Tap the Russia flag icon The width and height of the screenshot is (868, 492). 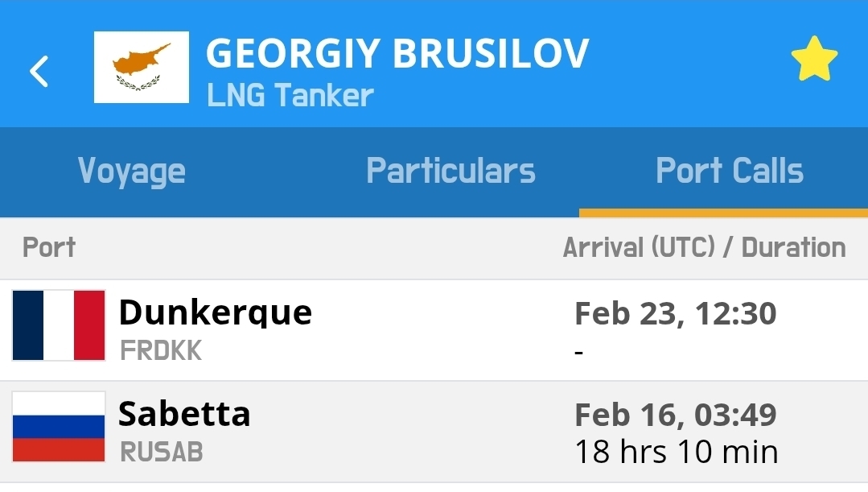click(59, 427)
